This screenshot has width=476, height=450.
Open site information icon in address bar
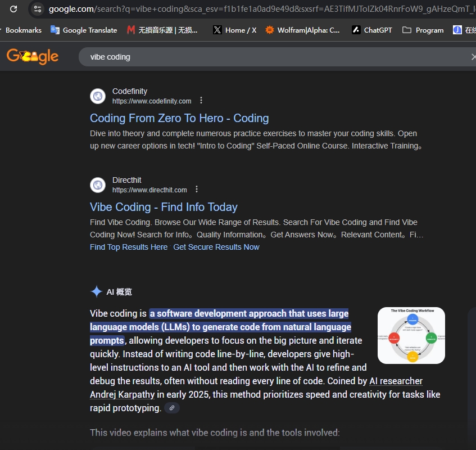coord(38,9)
